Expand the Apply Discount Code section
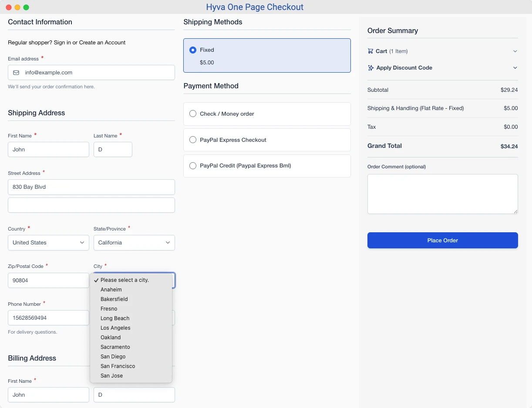The height and width of the screenshot is (408, 532). pos(515,67)
